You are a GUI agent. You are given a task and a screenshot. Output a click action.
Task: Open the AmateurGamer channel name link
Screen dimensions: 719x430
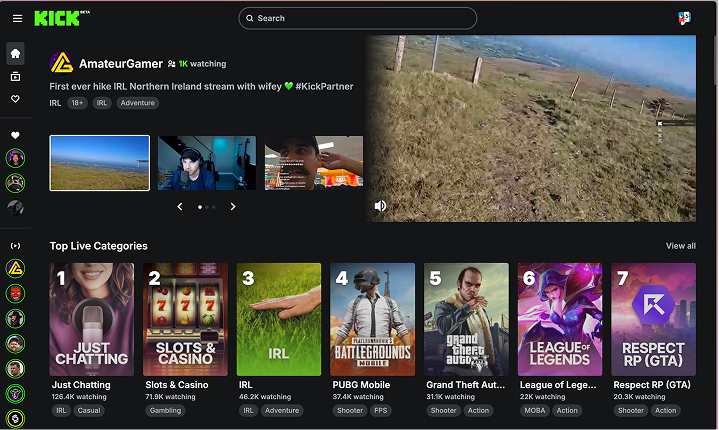click(x=120, y=63)
